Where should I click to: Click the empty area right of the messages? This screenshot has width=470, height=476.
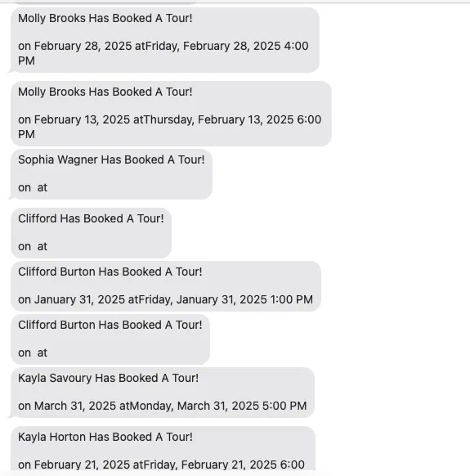tap(401, 237)
